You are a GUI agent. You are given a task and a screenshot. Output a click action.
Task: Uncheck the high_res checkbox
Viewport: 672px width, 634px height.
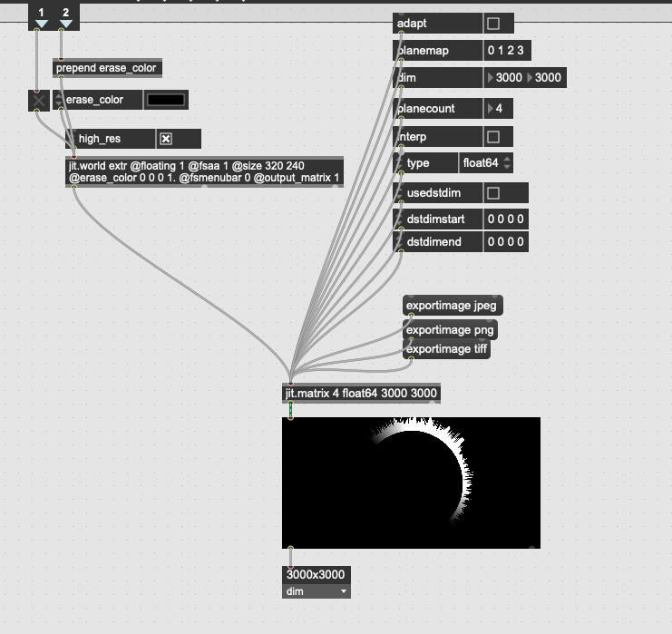point(166,139)
